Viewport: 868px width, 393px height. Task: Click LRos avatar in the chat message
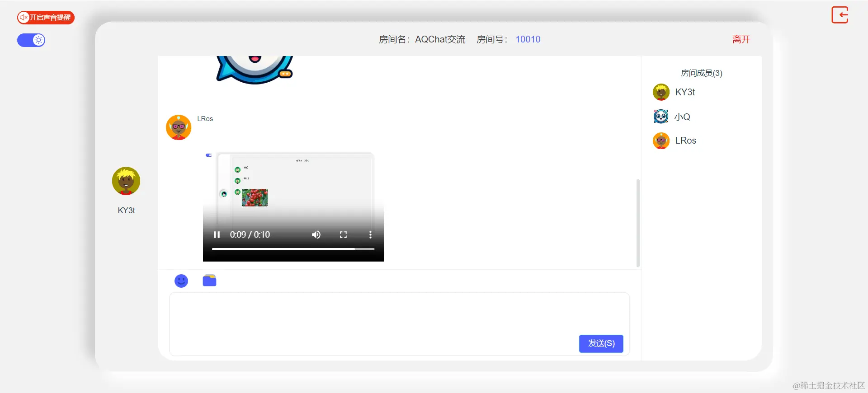[179, 127]
